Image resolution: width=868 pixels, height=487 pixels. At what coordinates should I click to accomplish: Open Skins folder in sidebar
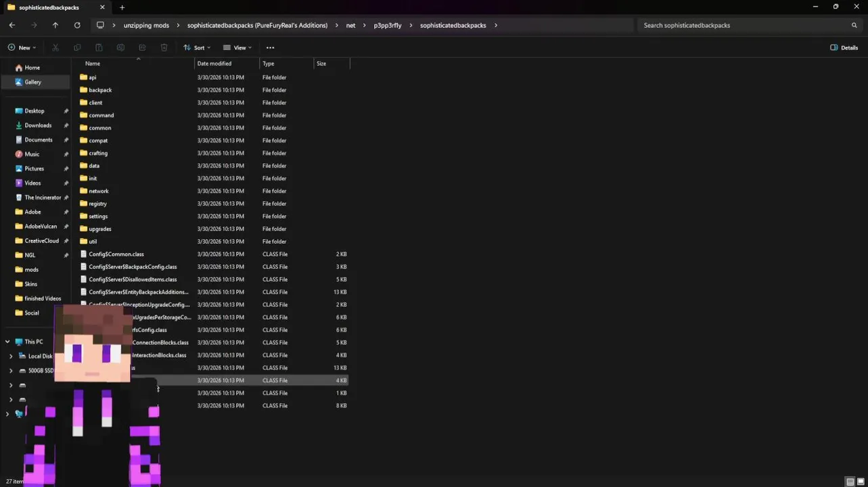[x=30, y=284]
